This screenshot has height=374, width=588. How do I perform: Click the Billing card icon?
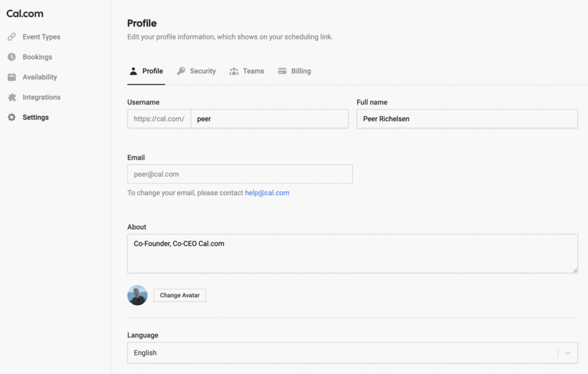pyautogui.click(x=282, y=71)
